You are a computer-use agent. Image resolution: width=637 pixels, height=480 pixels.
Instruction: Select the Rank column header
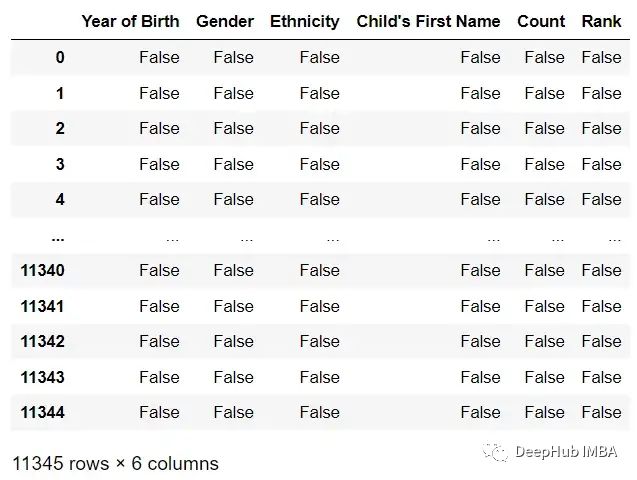click(x=601, y=22)
